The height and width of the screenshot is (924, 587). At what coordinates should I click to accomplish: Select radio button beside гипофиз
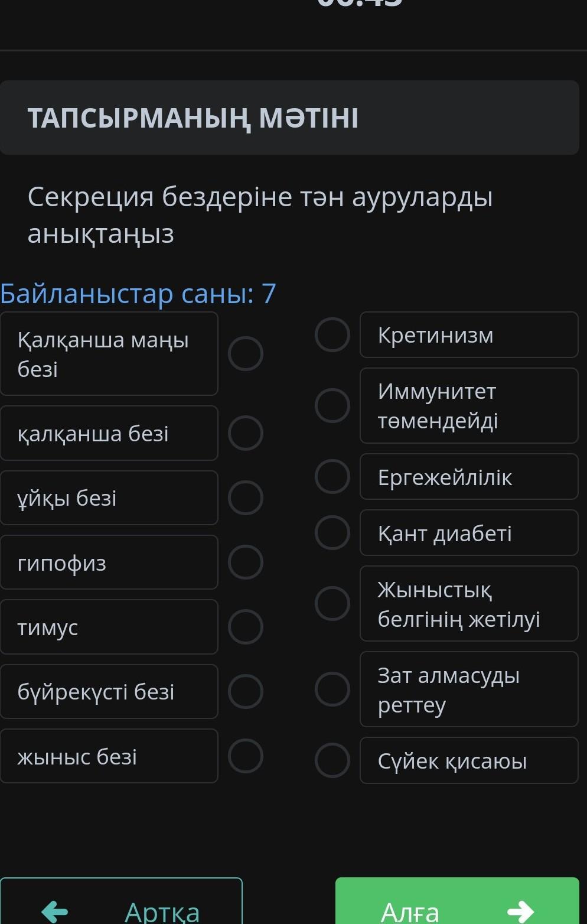click(246, 562)
